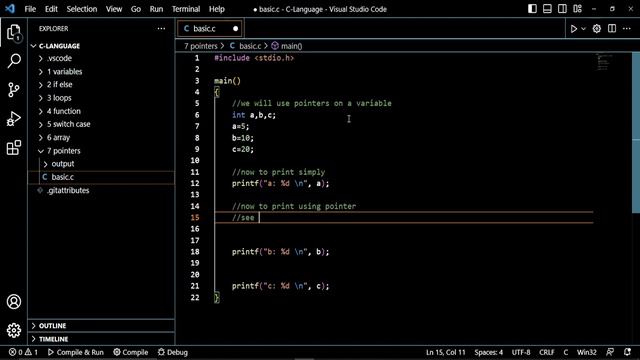Screen dimensions: 640x360
Task: Open the Accounts icon
Action: pyautogui.click(x=14, y=302)
